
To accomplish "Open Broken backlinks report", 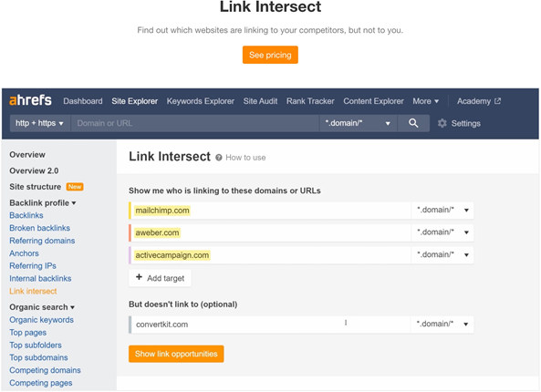I will 39,228.
